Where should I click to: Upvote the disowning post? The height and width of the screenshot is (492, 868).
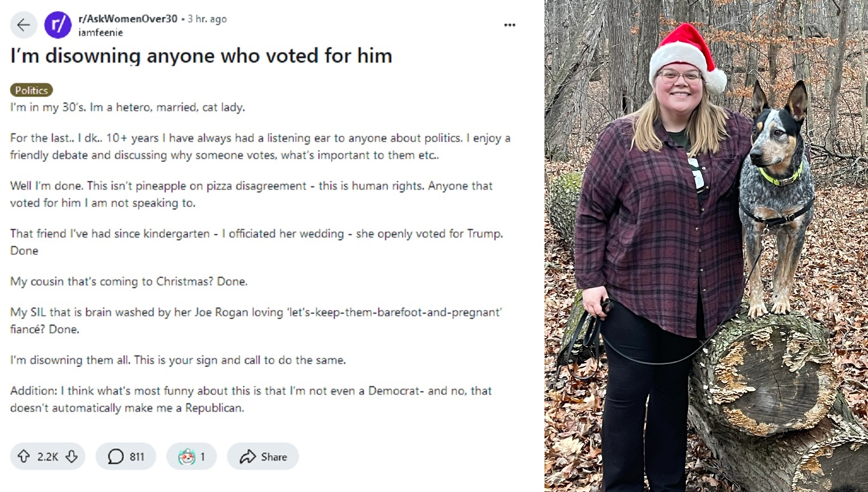(23, 457)
